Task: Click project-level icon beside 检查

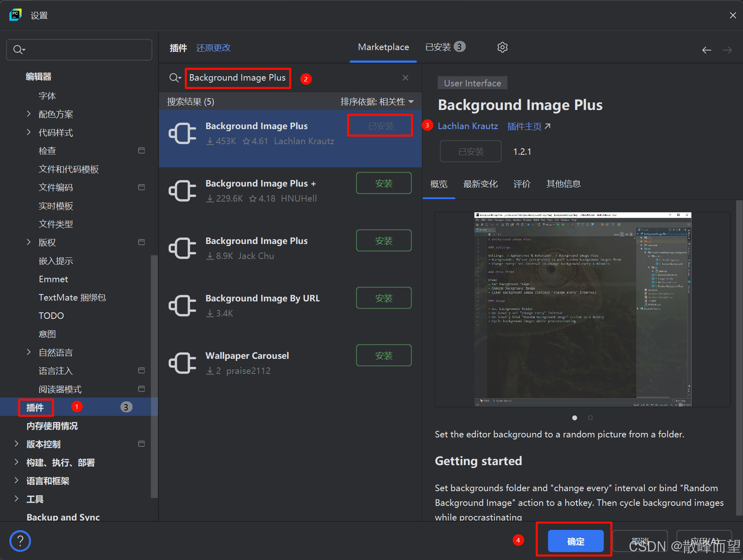Action: click(141, 151)
